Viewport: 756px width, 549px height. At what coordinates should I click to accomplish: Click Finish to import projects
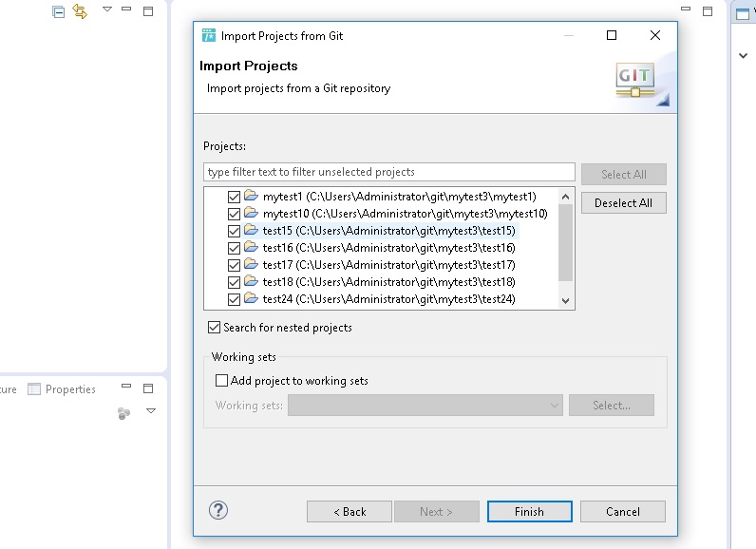coord(529,512)
